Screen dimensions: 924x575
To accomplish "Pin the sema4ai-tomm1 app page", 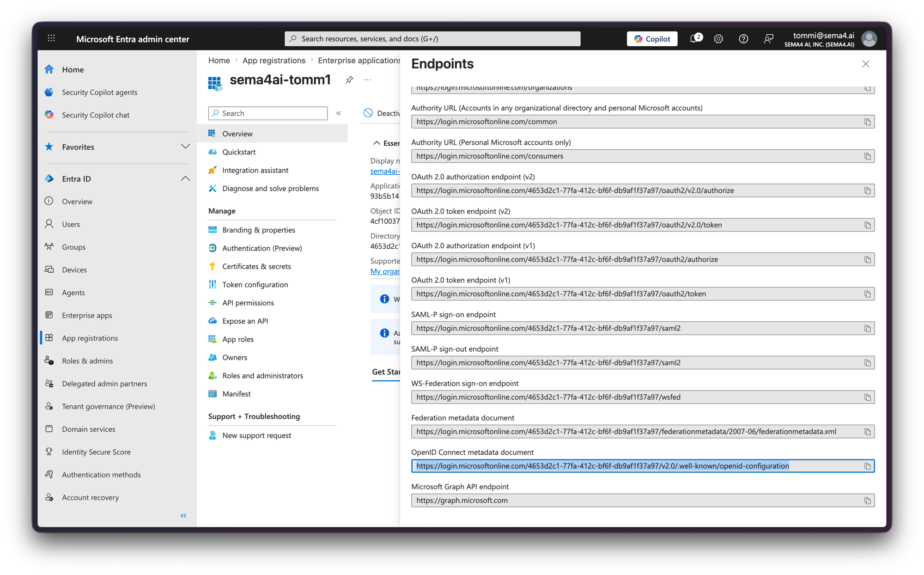I will pos(349,80).
